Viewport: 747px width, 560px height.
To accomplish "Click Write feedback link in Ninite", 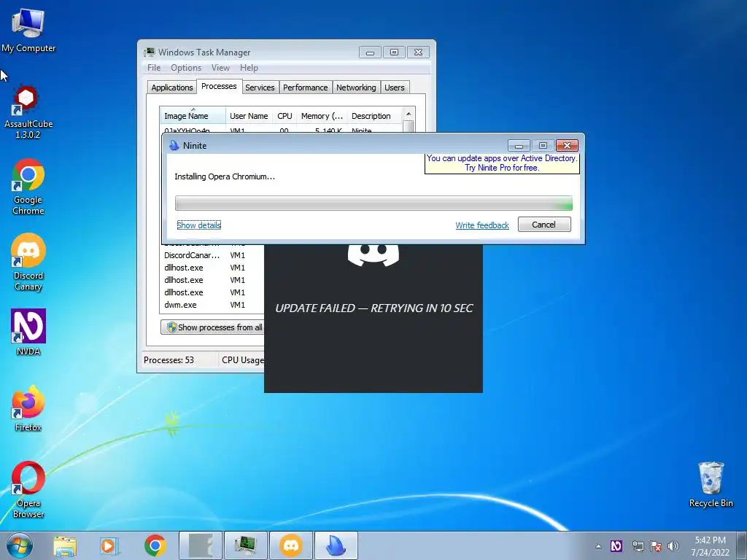I will 482,225.
